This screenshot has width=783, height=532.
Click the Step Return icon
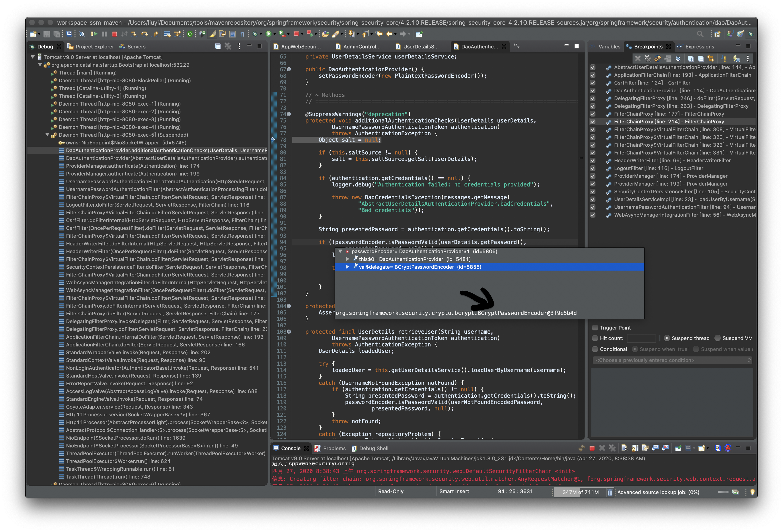click(156, 34)
